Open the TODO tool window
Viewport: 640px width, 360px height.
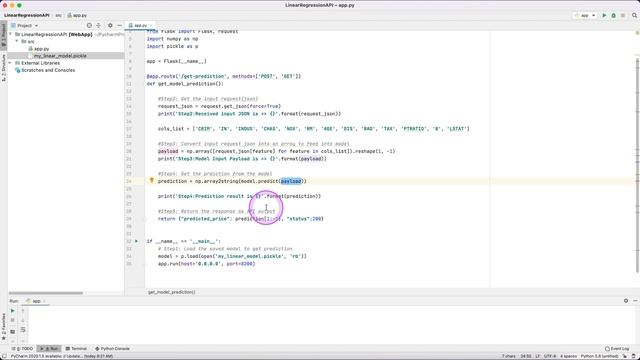[23, 349]
